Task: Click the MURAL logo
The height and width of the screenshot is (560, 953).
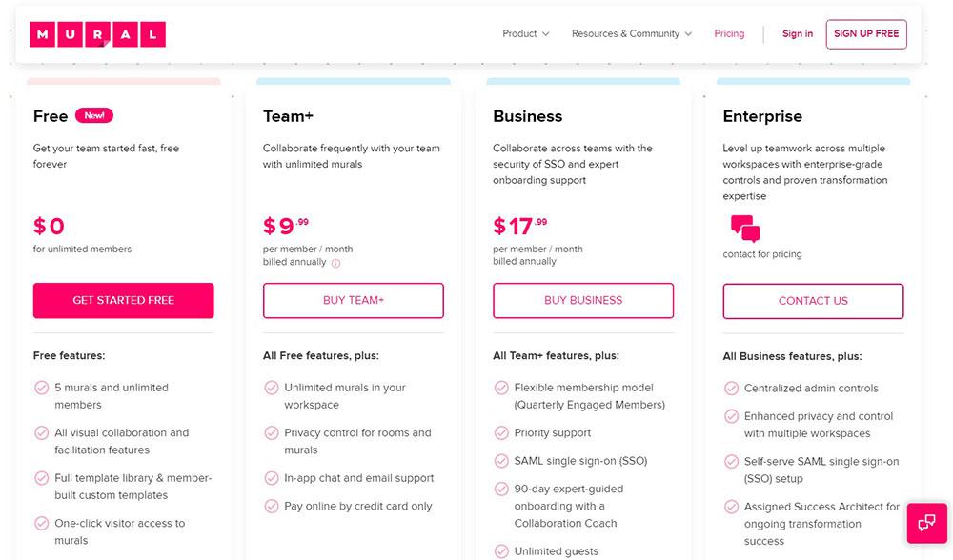Action: 97,34
